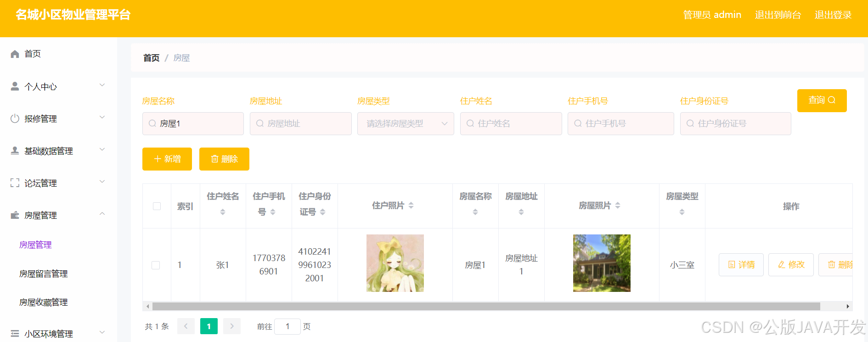Click the power icon beside 报修管理
868x342 pixels.
pyautogui.click(x=15, y=118)
